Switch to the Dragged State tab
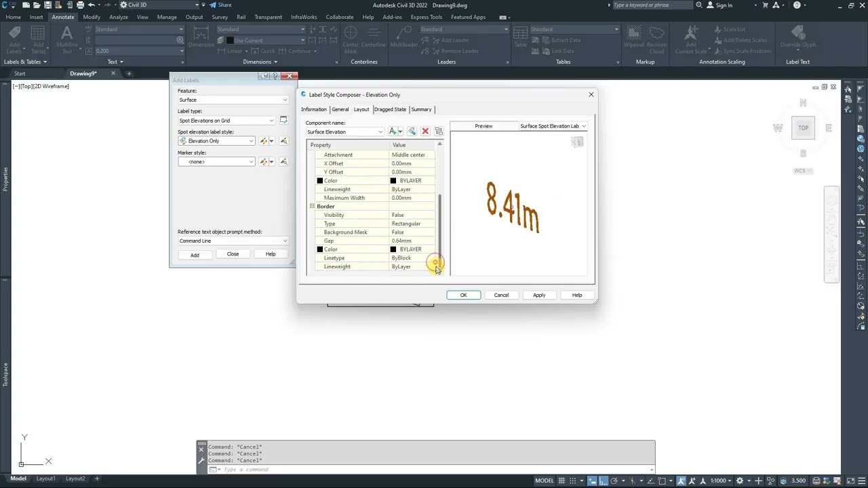Screen dimensions: 868x488 [390, 109]
